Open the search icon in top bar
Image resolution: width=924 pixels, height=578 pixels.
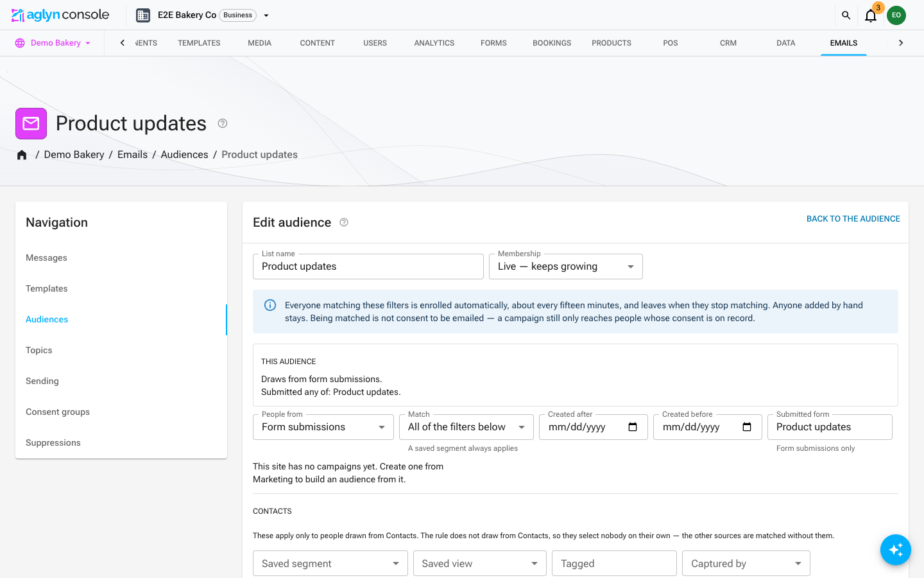(846, 15)
